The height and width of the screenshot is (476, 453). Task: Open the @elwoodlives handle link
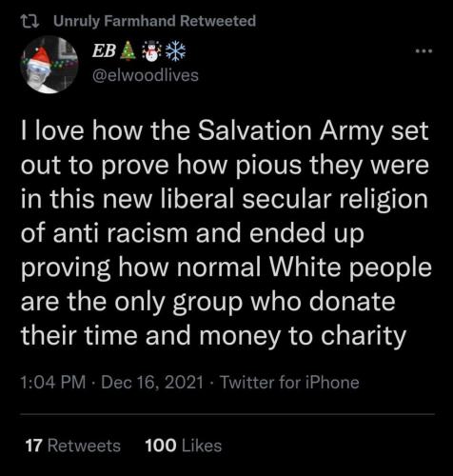pos(146,75)
